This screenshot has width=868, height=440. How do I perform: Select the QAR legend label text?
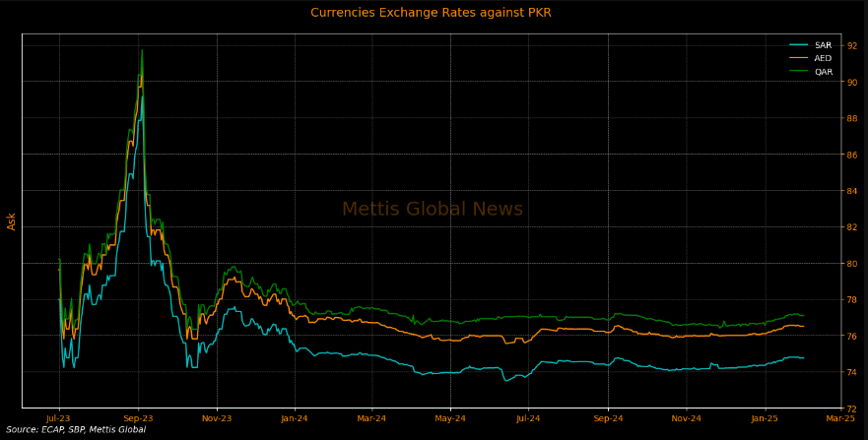click(824, 72)
